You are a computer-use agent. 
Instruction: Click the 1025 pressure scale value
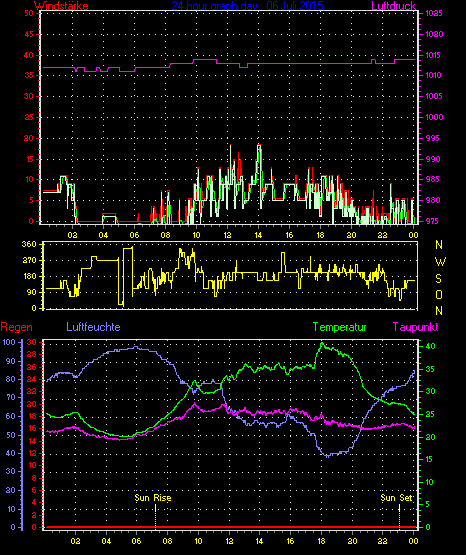tap(434, 13)
